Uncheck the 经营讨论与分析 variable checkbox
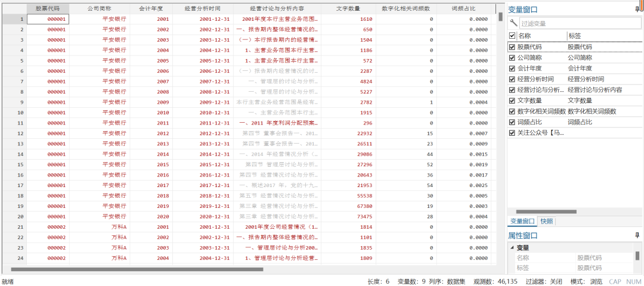The height and width of the screenshot is (286, 644). pyautogui.click(x=512, y=90)
